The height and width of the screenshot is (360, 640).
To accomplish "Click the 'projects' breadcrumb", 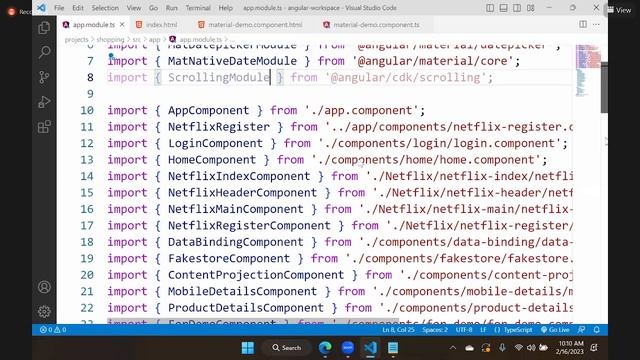I will pyautogui.click(x=76, y=39).
